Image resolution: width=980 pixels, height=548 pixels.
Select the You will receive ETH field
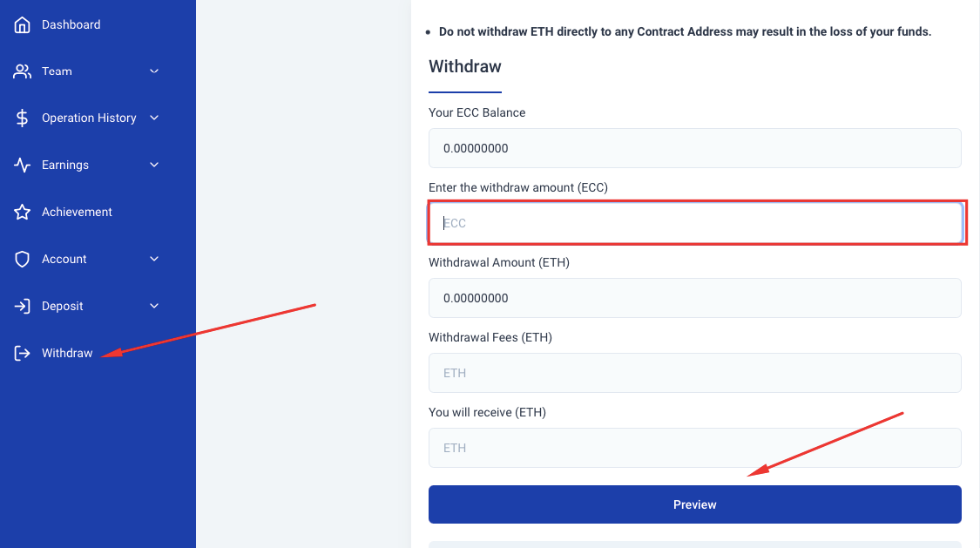click(694, 448)
